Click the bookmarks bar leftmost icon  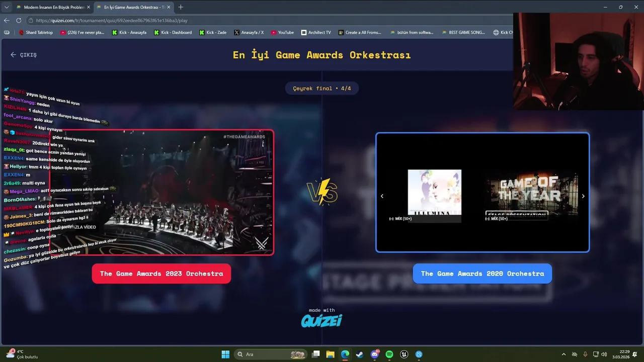click(x=7, y=32)
